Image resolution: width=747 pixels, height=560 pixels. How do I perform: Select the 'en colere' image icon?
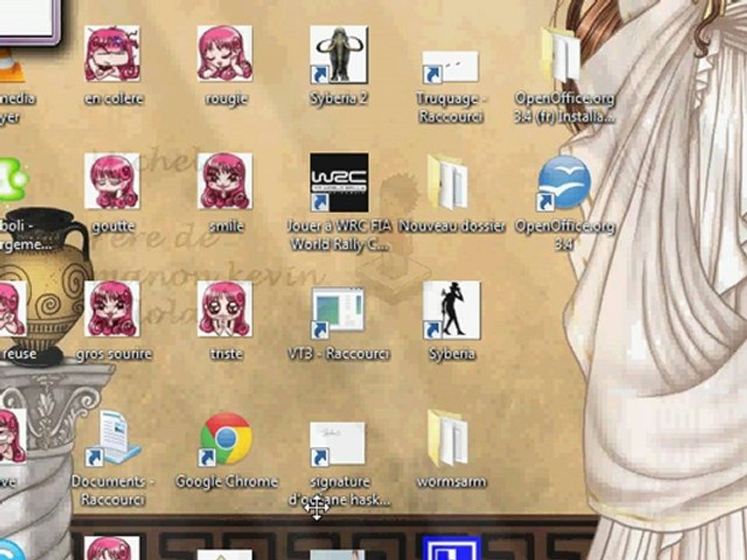click(x=112, y=54)
